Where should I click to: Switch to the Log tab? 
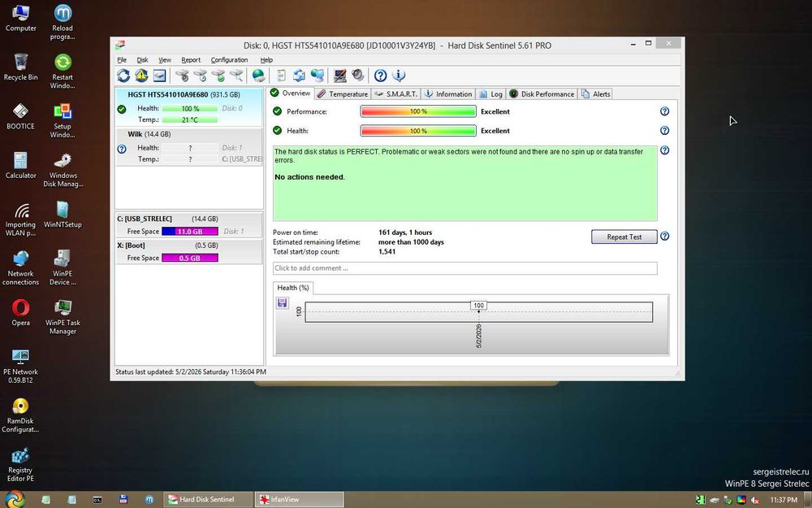pyautogui.click(x=490, y=93)
